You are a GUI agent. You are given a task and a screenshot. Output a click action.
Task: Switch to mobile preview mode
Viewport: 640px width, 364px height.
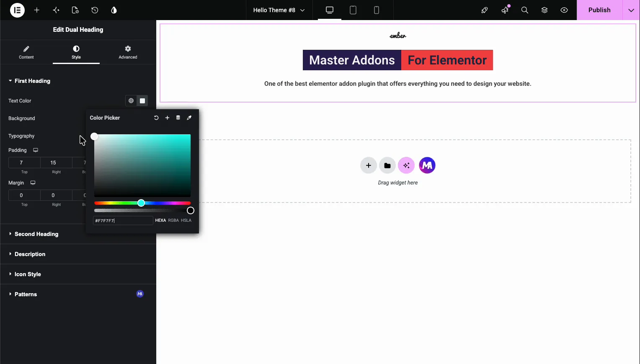377,10
